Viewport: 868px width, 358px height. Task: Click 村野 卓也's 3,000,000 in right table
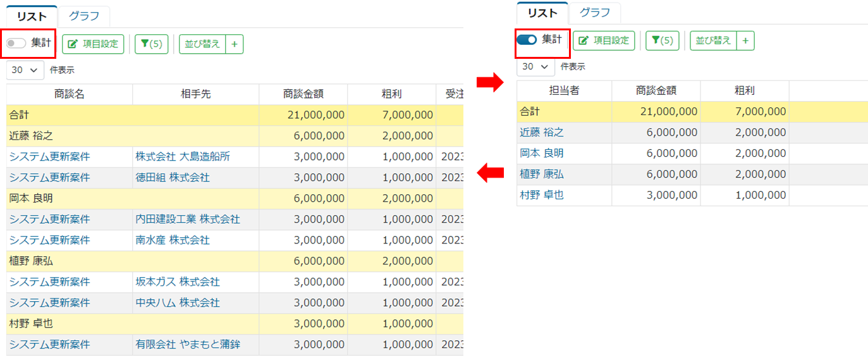pyautogui.click(x=671, y=195)
